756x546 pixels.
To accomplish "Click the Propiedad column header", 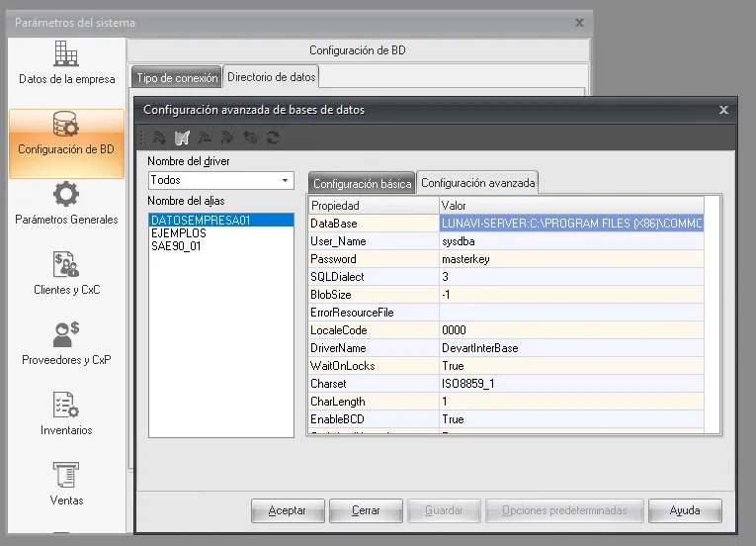I will [374, 205].
